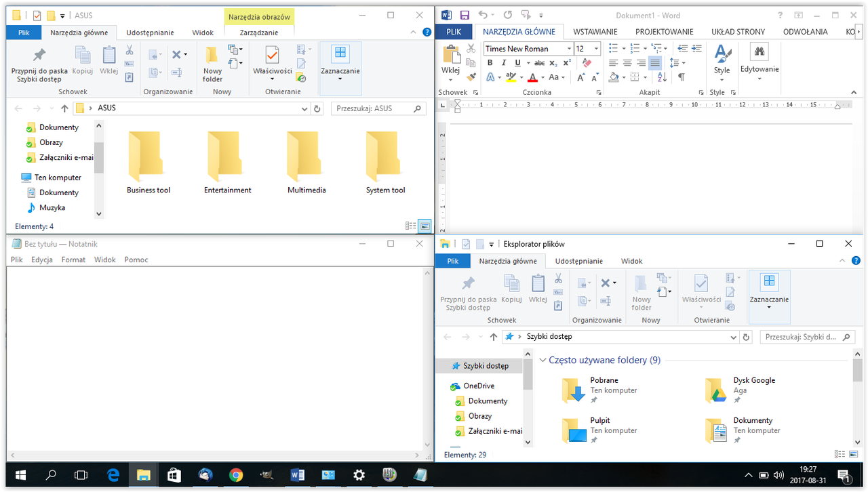The width and height of the screenshot is (868, 492).
Task: Decrease paragraph indent in Word
Action: (682, 48)
